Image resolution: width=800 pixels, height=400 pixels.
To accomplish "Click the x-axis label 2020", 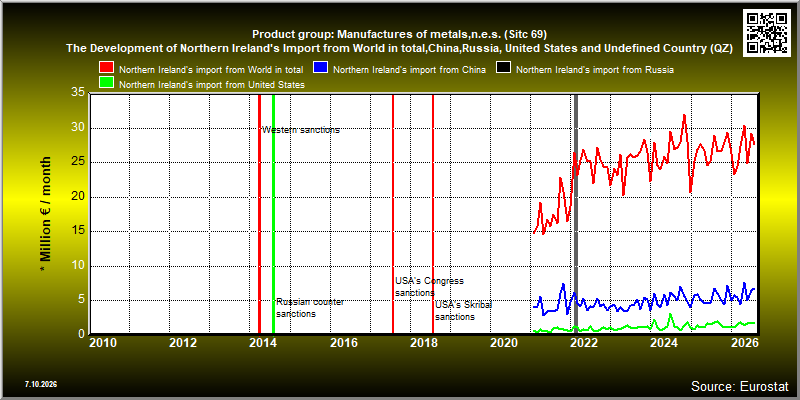I will (504, 342).
